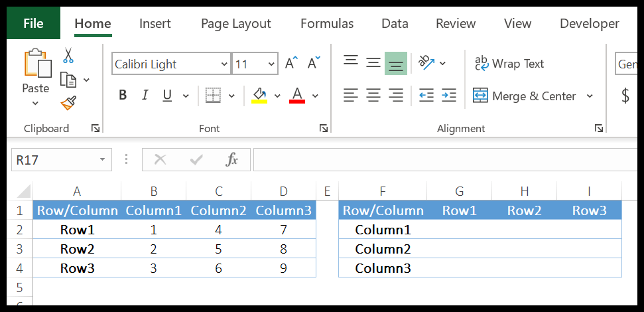Click the formula bar Enter checkmark
644x312 pixels.
(196, 159)
